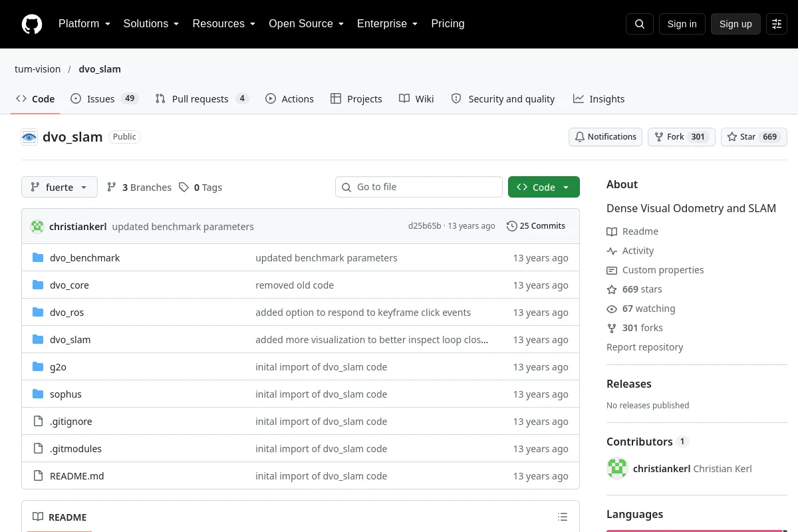This screenshot has height=532, width=798.
Task: Click the repository eye avatar icon
Action: click(x=29, y=137)
